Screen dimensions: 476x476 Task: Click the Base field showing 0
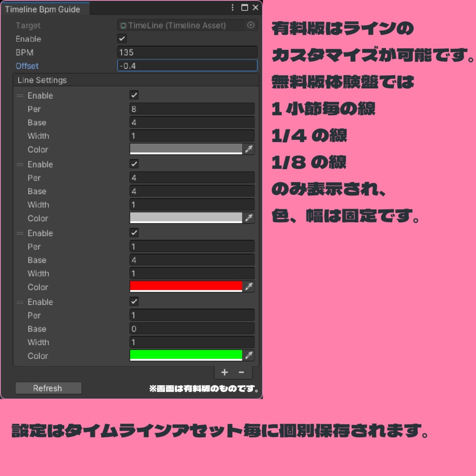point(192,329)
